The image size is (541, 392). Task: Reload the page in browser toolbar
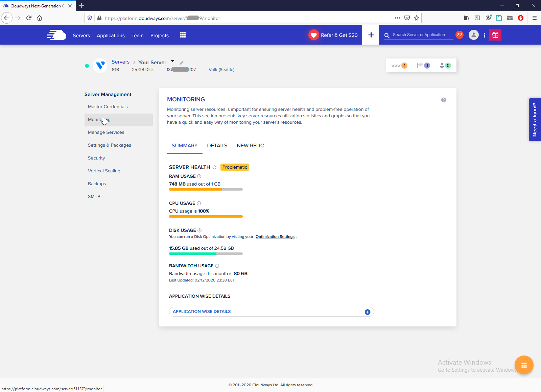click(x=29, y=18)
